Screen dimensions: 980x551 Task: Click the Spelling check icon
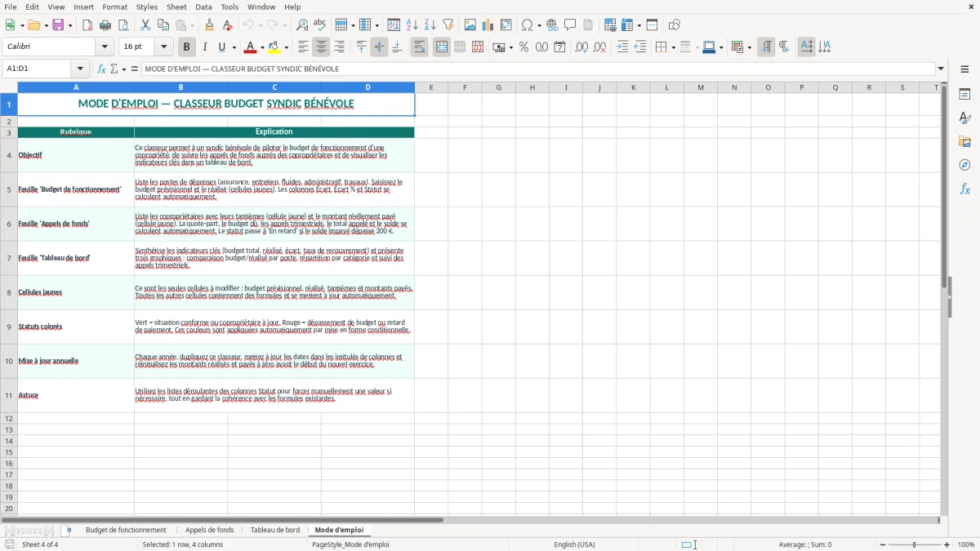point(320,25)
